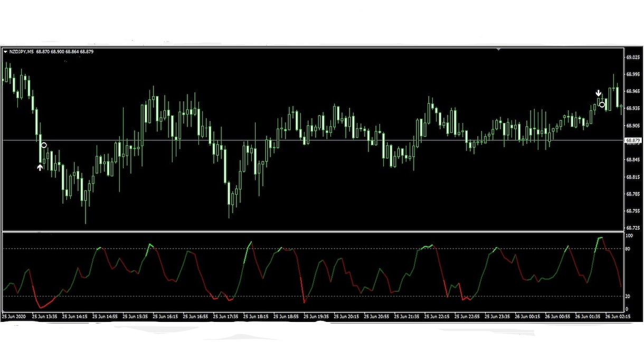Click the 68.965 price scale label
Viewport: 644px width, 362px height.
pos(632,91)
